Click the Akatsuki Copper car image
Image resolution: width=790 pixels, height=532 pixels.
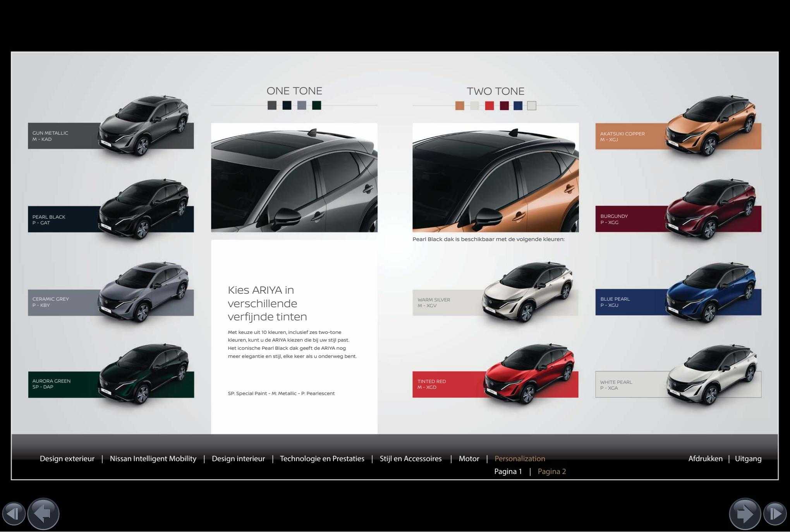pyautogui.click(x=711, y=126)
